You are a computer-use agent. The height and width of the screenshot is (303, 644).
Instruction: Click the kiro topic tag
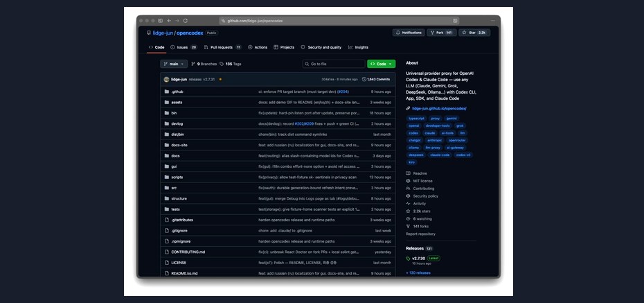point(411,162)
